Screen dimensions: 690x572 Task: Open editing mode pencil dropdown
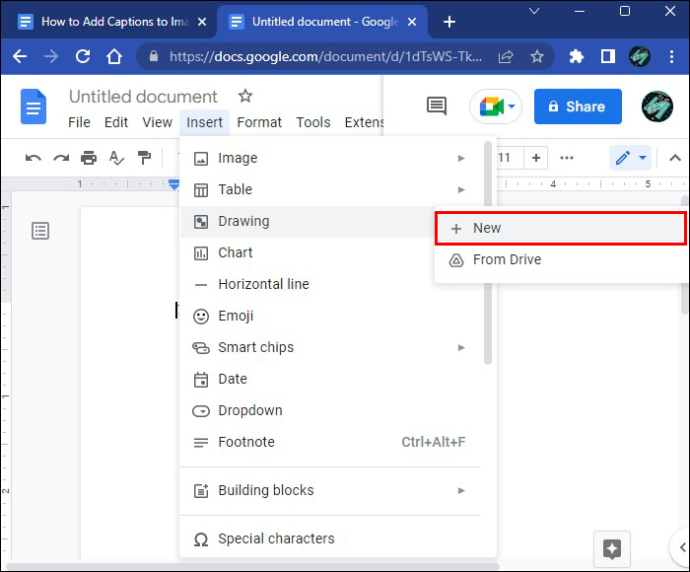point(630,158)
